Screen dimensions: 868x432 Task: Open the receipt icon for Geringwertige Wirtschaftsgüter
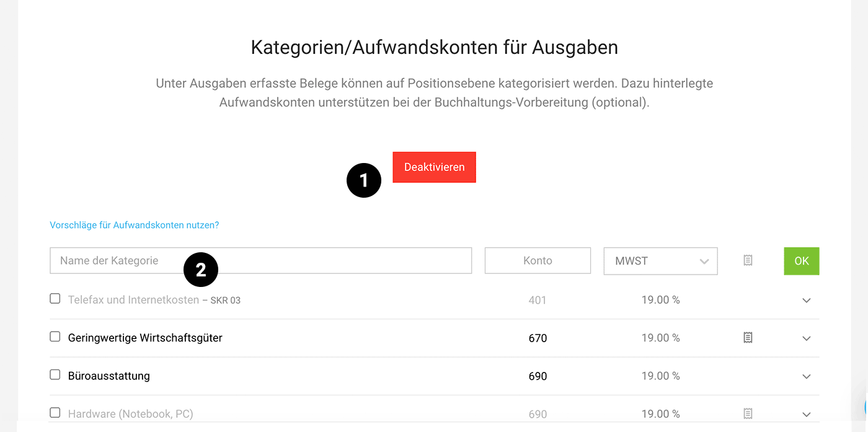[x=747, y=338]
